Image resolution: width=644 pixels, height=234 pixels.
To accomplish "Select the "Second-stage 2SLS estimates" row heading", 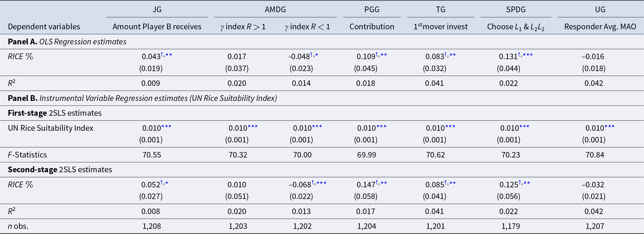I will point(60,170).
